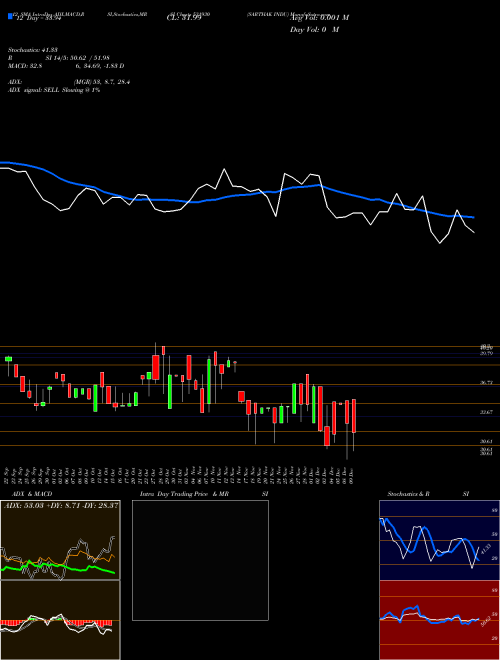Click the 39.79 price axis label
Image resolution: width=500 pixels, height=660 pixels.
click(486, 354)
